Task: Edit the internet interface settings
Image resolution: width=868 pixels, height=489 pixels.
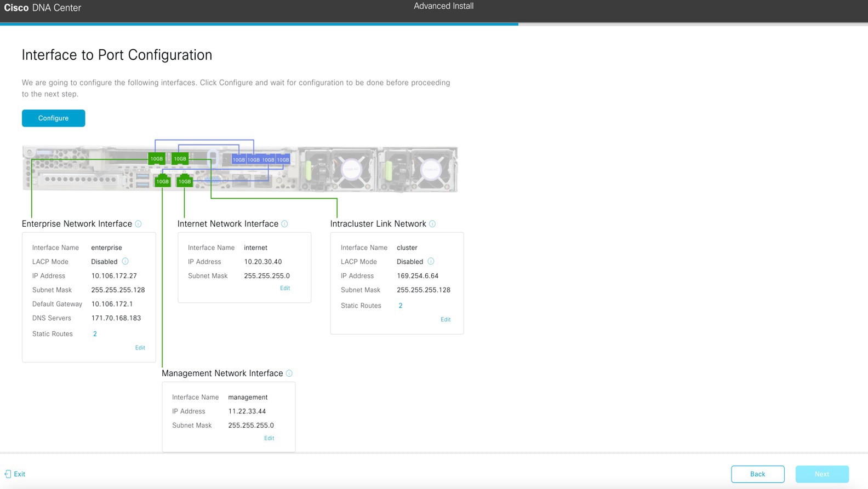Action: [285, 288]
